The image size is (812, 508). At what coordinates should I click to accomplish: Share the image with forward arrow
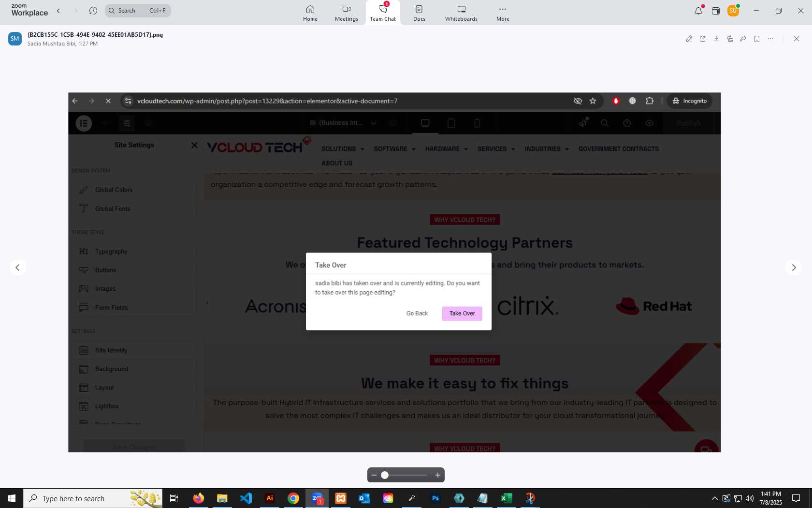pos(743,39)
